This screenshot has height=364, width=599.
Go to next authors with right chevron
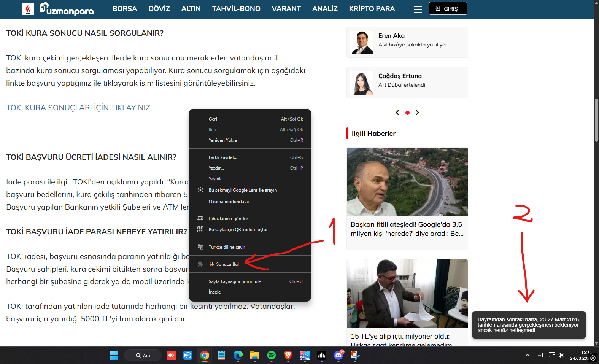tap(417, 113)
